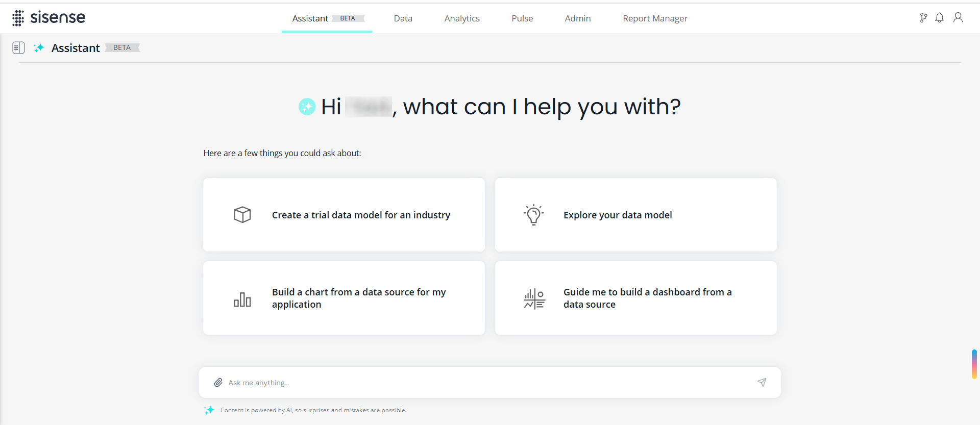The height and width of the screenshot is (425, 980).
Task: Click the paperclip attachment icon
Action: click(x=218, y=383)
